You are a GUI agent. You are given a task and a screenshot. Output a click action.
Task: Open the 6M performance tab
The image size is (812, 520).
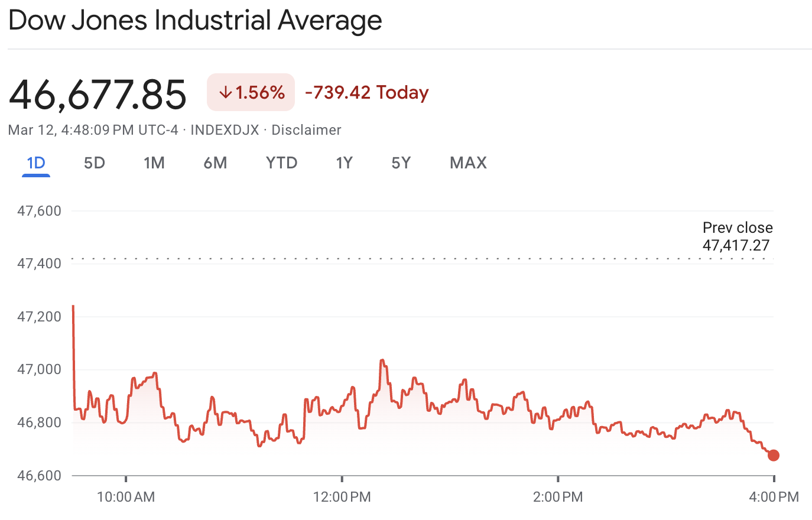[216, 162]
